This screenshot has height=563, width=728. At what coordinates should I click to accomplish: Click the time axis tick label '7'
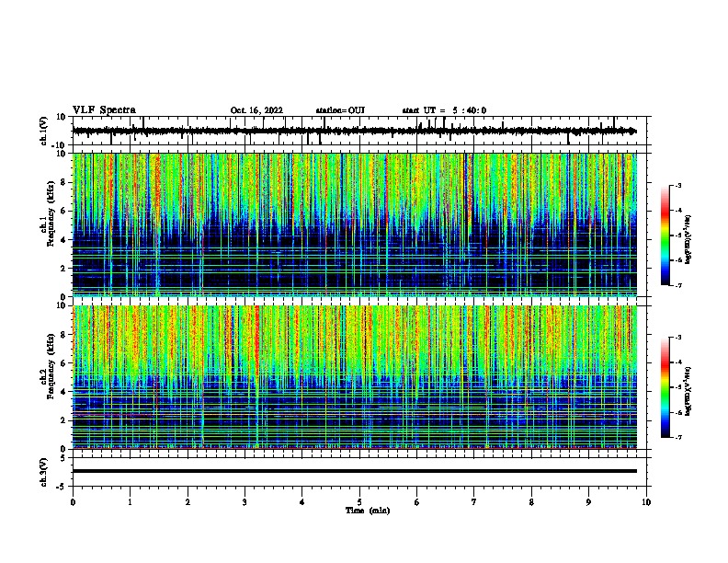pyautogui.click(x=474, y=502)
